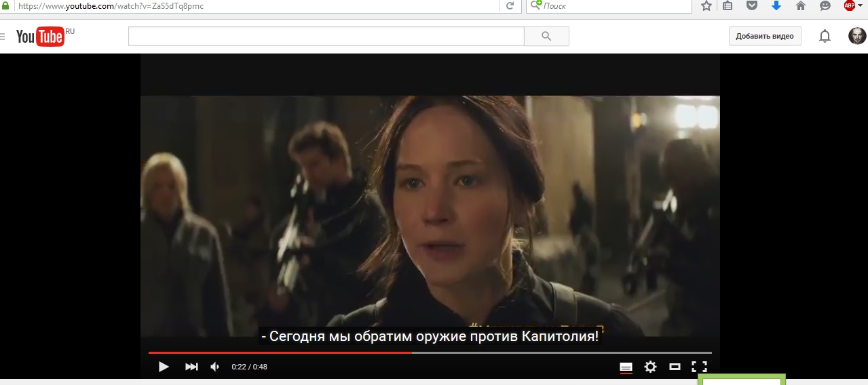Viewport: 868px width, 385px height.
Task: Click the Добавить видео button
Action: pyautogui.click(x=765, y=37)
